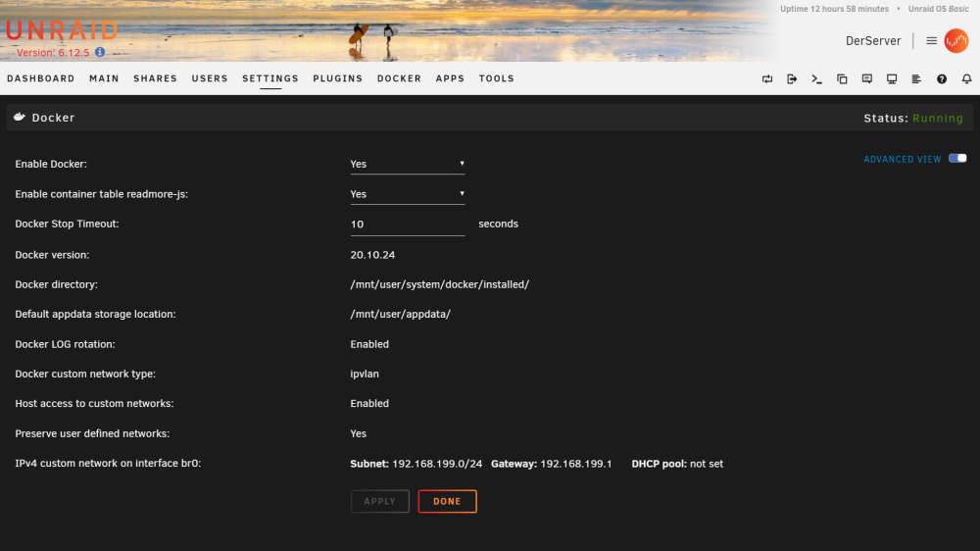Open the container table readmore-js dropdown
Viewport: 980px width, 551px height.
[x=408, y=194]
